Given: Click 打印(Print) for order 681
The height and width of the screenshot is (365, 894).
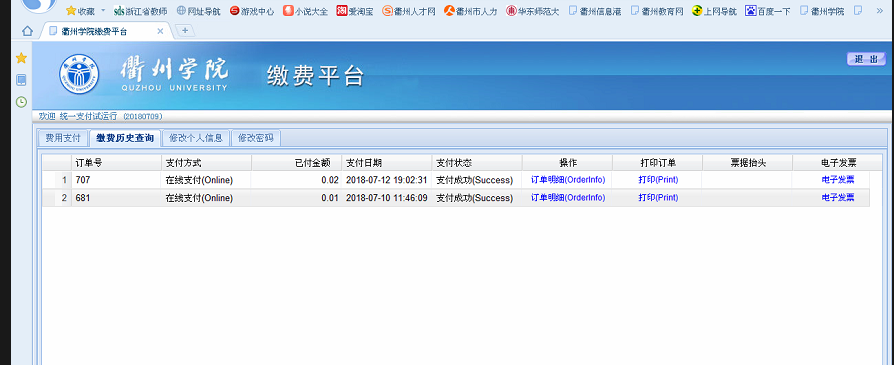Looking at the screenshot, I should pos(658,198).
